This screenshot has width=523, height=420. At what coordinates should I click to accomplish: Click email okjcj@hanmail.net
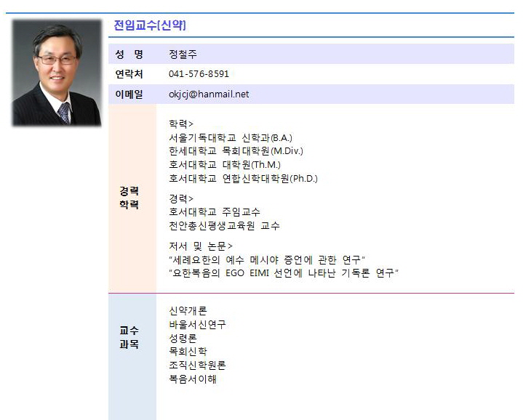pyautogui.click(x=209, y=94)
